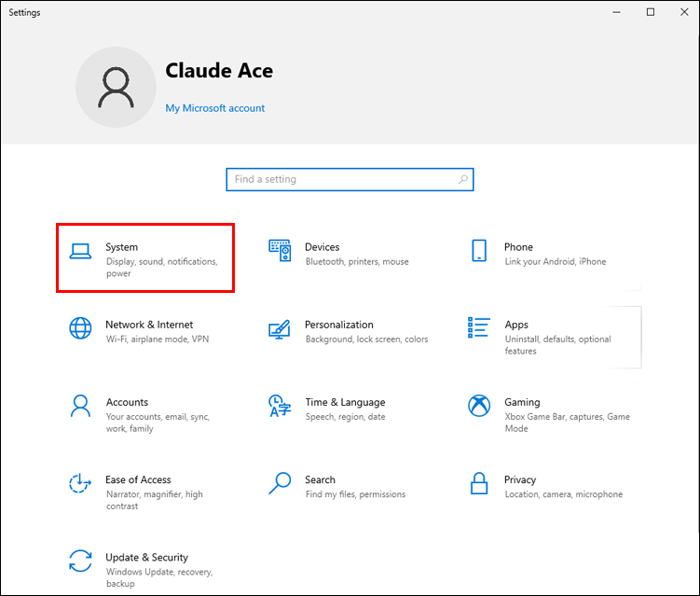The height and width of the screenshot is (596, 700).
Task: Select the Accounts person icon
Action: point(80,406)
